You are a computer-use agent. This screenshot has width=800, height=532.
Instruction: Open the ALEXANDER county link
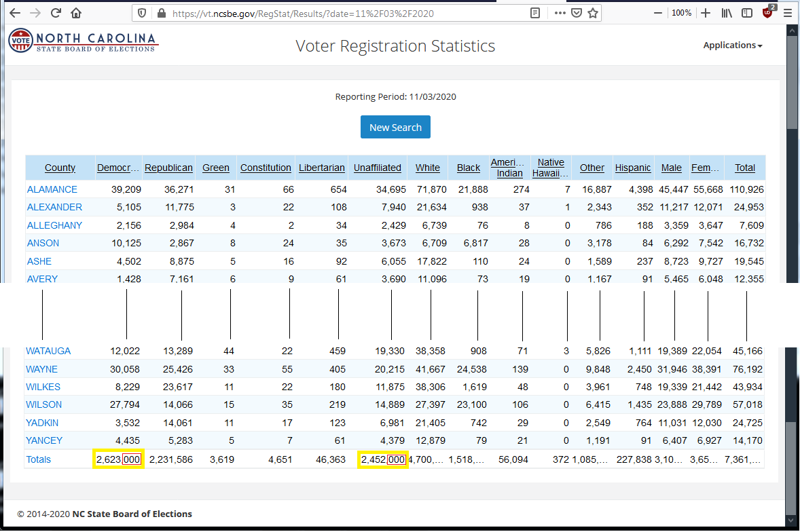pyautogui.click(x=54, y=208)
